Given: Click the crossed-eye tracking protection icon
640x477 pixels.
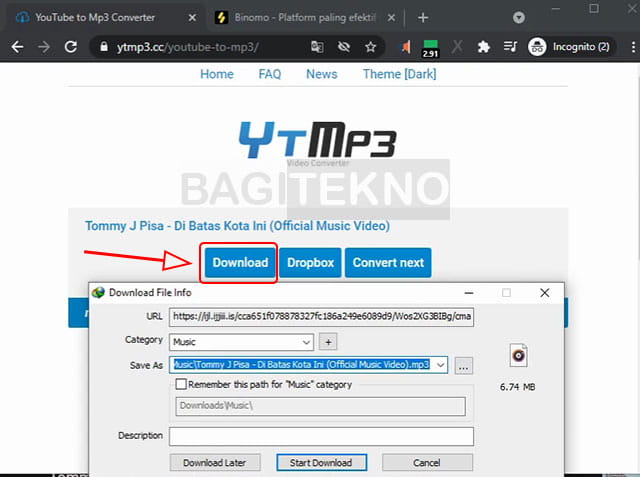Looking at the screenshot, I should (x=344, y=47).
